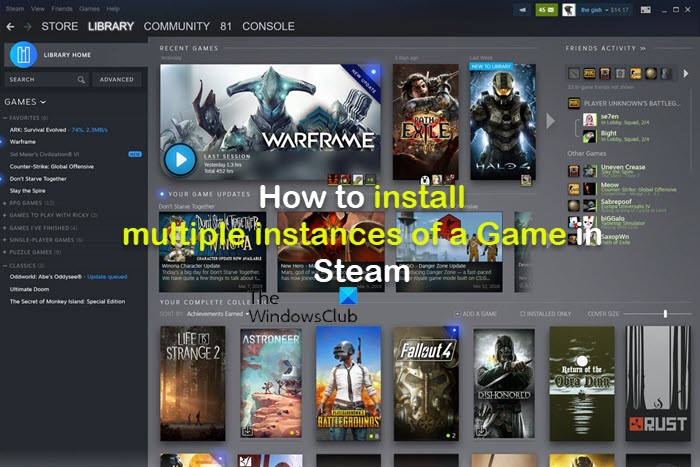This screenshot has width=700, height=467.
Task: Click the ADD A GAME button
Action: [x=476, y=314]
